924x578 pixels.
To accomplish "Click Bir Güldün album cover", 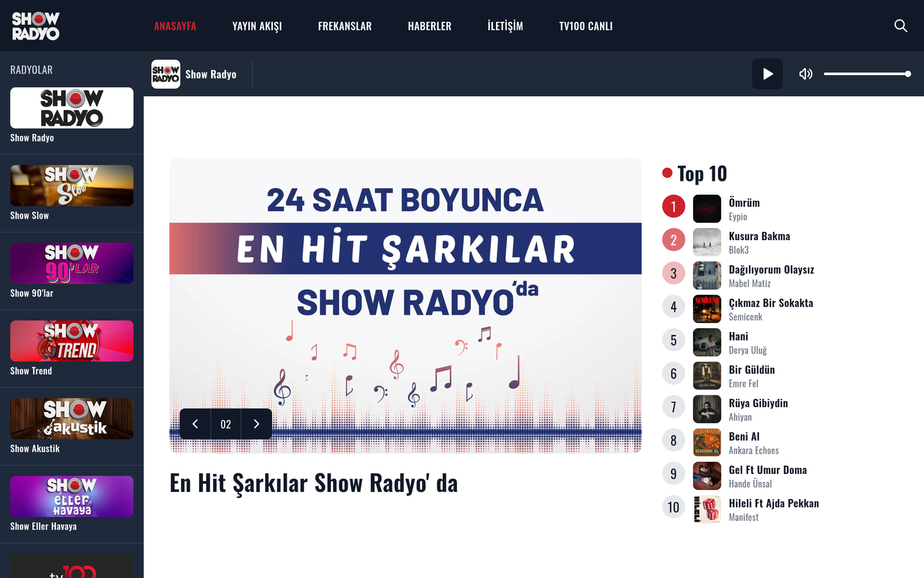I will [707, 376].
